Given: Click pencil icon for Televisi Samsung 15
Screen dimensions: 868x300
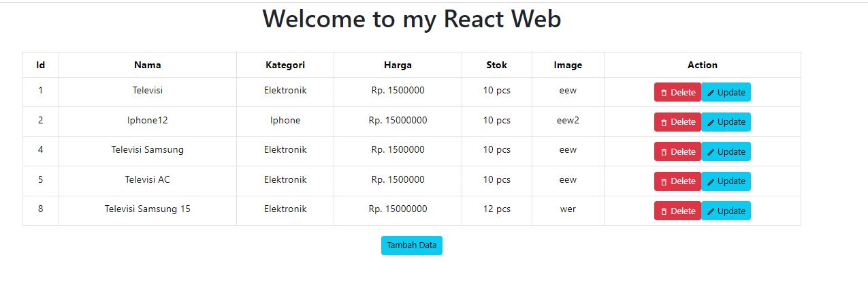Looking at the screenshot, I should click(x=711, y=211).
